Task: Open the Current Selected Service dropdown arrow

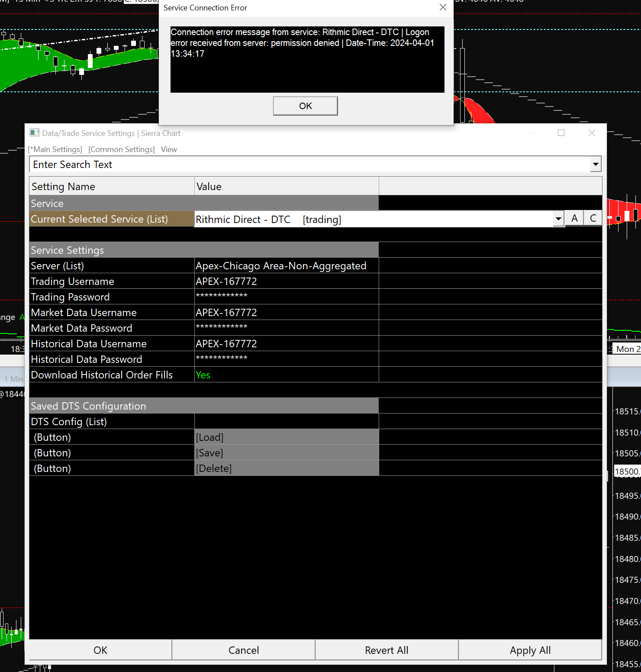Action: pyautogui.click(x=559, y=219)
